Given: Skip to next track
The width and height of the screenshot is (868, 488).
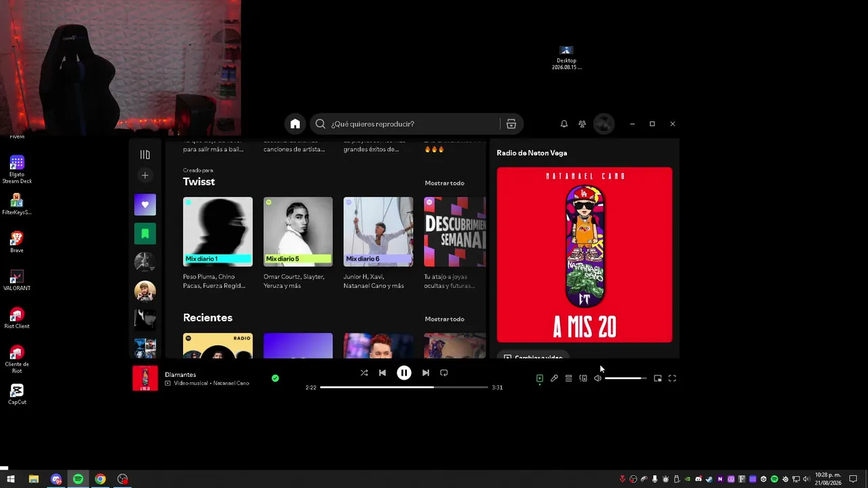Looking at the screenshot, I should tap(425, 373).
